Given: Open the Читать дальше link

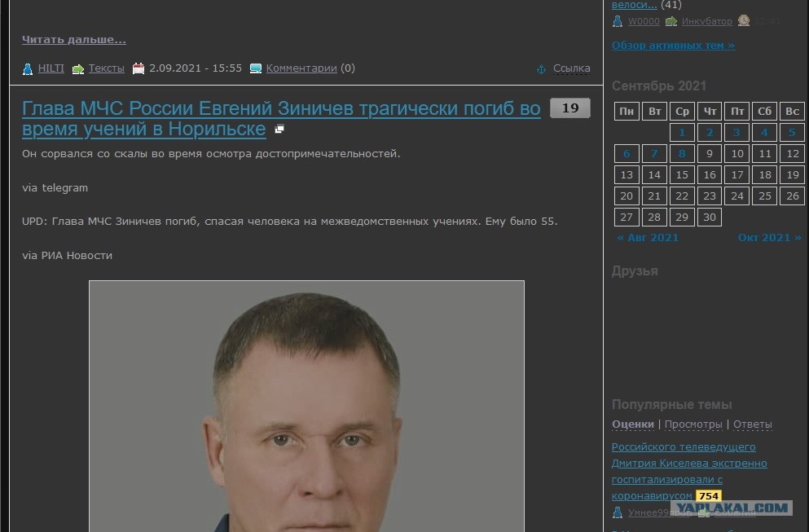Looking at the screenshot, I should tap(74, 39).
